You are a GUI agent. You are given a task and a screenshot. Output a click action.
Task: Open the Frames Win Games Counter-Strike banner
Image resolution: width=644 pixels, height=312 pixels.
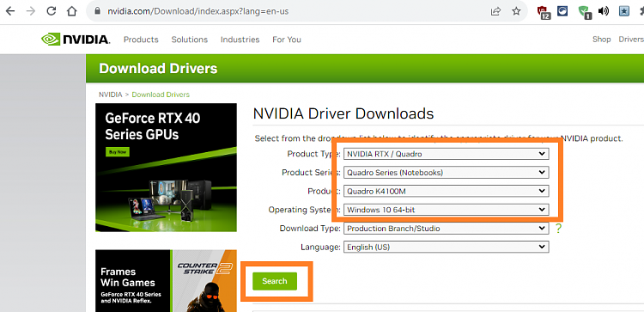click(166, 281)
